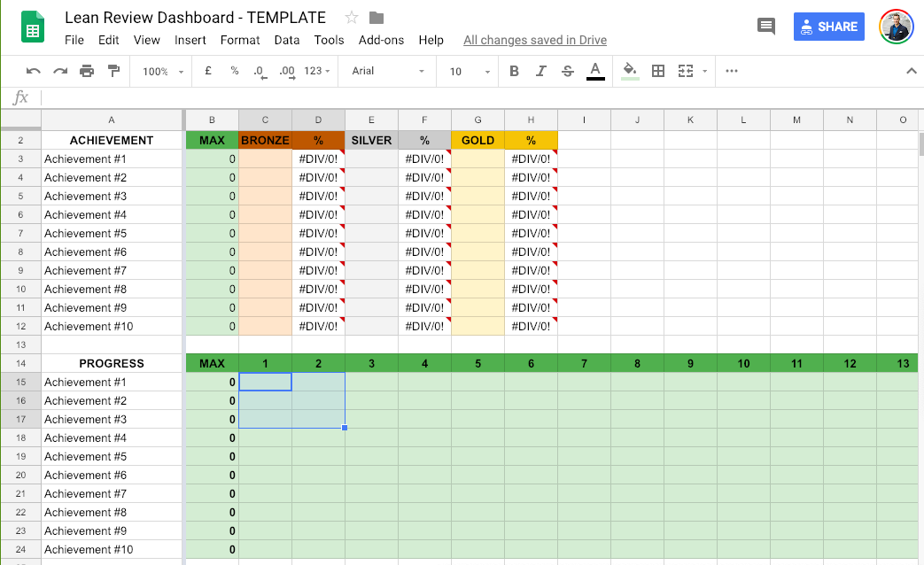Open the Help menu

(431, 40)
